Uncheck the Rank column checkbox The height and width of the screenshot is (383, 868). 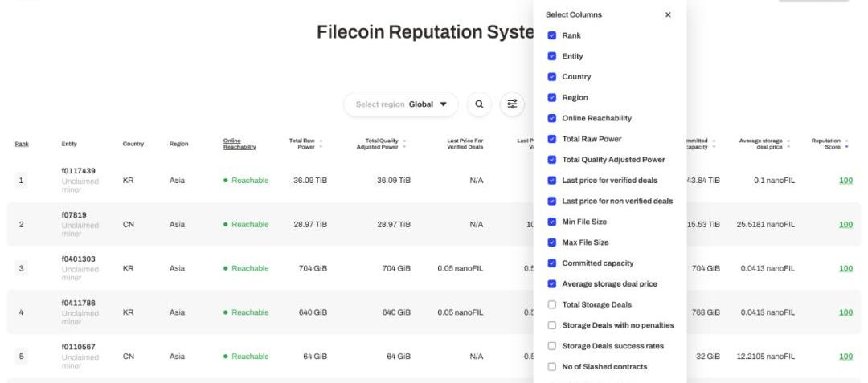point(551,35)
